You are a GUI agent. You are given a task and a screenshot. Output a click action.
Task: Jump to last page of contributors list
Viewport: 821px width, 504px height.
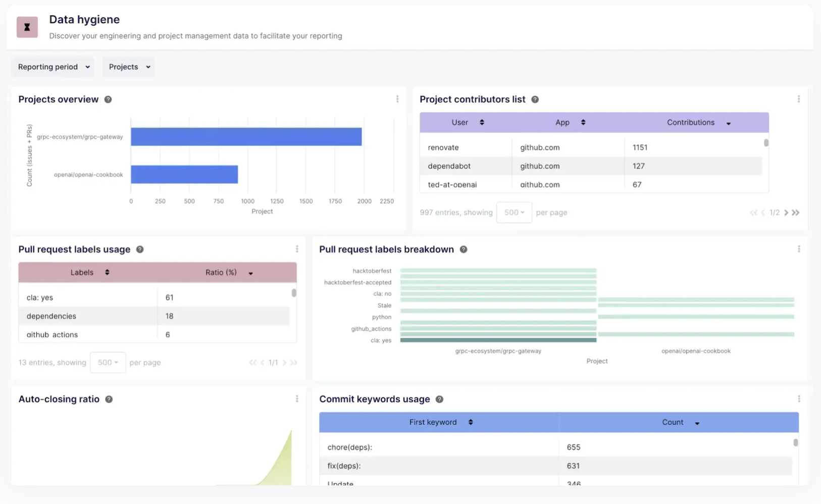[796, 213]
